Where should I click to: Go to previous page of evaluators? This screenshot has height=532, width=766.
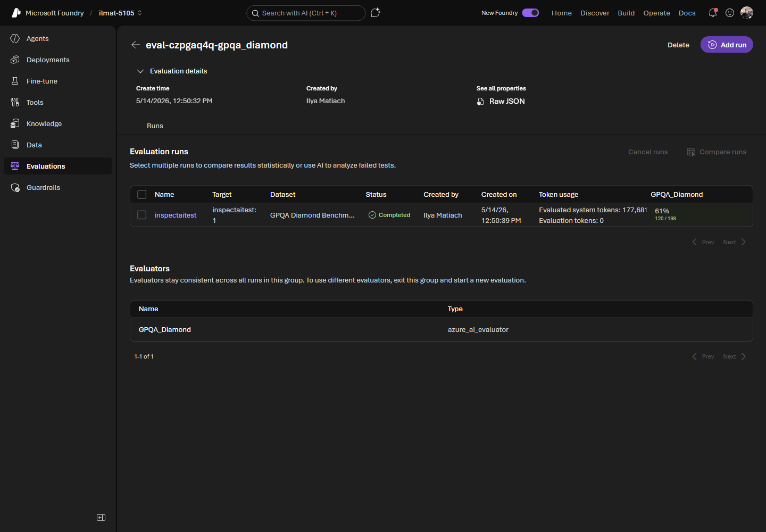(703, 356)
